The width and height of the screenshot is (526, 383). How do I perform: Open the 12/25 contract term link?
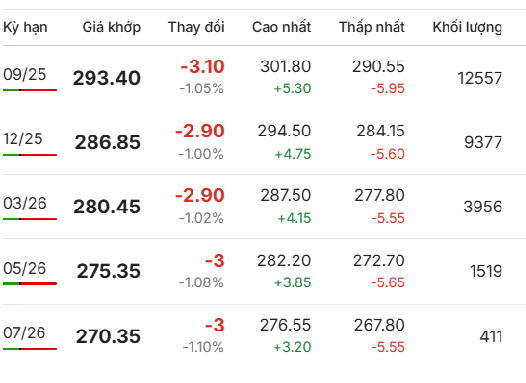pos(23,139)
